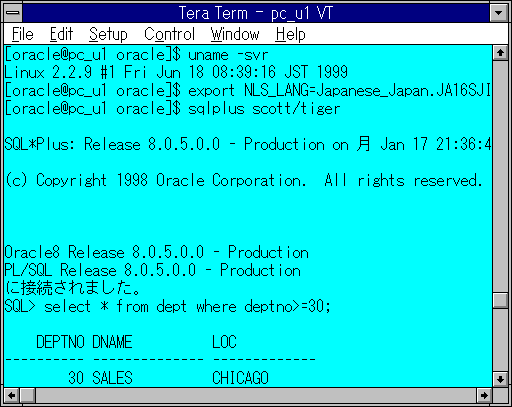Click the 'Oracle8 Release 8.0.5.0.0 - Production' line
The image size is (512, 407).
[x=156, y=252]
